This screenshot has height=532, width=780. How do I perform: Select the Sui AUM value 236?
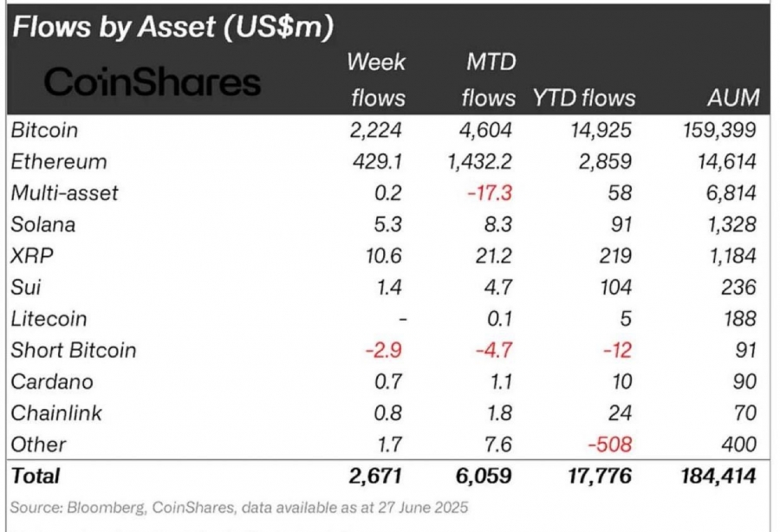[738, 288]
